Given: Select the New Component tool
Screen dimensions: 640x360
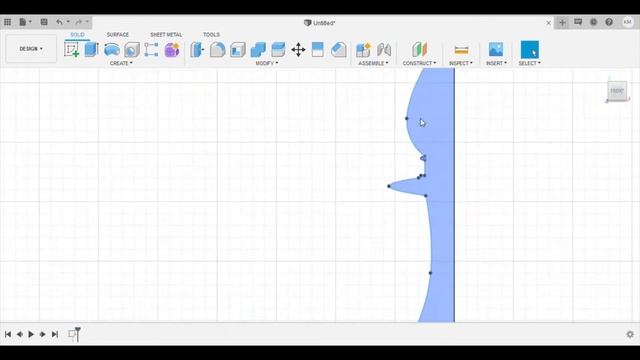Looking at the screenshot, I should (x=363, y=50).
